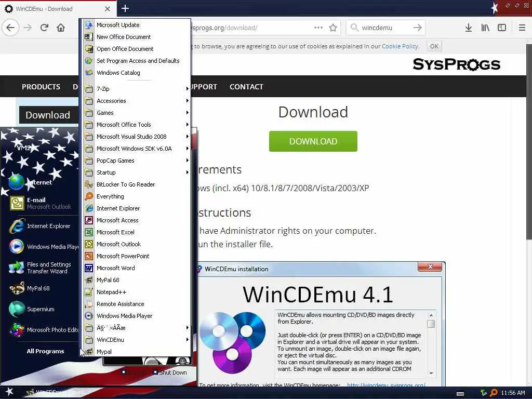Image resolution: width=532 pixels, height=399 pixels.
Task: Toggle the sidebar icon in browser toolbar
Action: pos(502,28)
